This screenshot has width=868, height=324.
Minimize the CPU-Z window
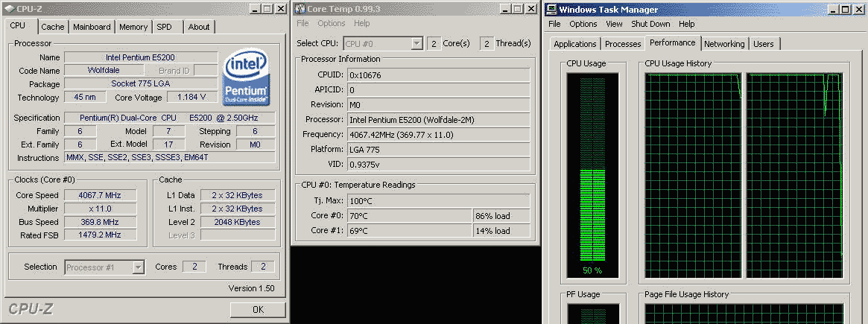pos(256,8)
